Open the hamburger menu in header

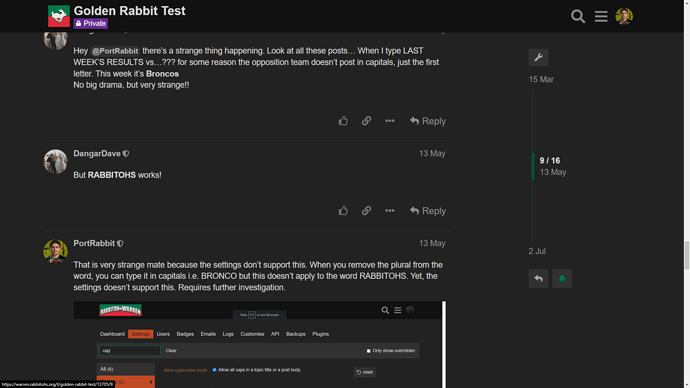601,16
